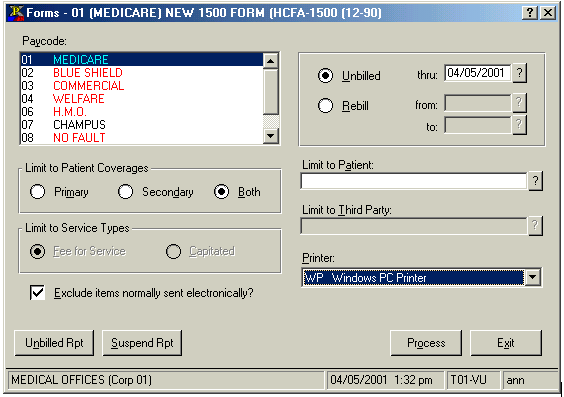Open Limit to Patient lookup question mark
This screenshot has height=397, width=564.
[x=535, y=181]
